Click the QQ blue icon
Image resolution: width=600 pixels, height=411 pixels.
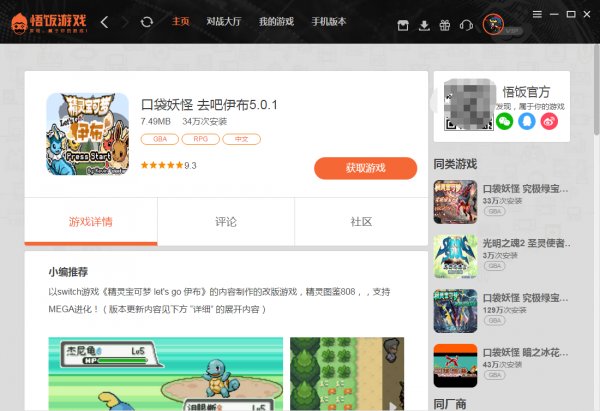click(x=527, y=122)
